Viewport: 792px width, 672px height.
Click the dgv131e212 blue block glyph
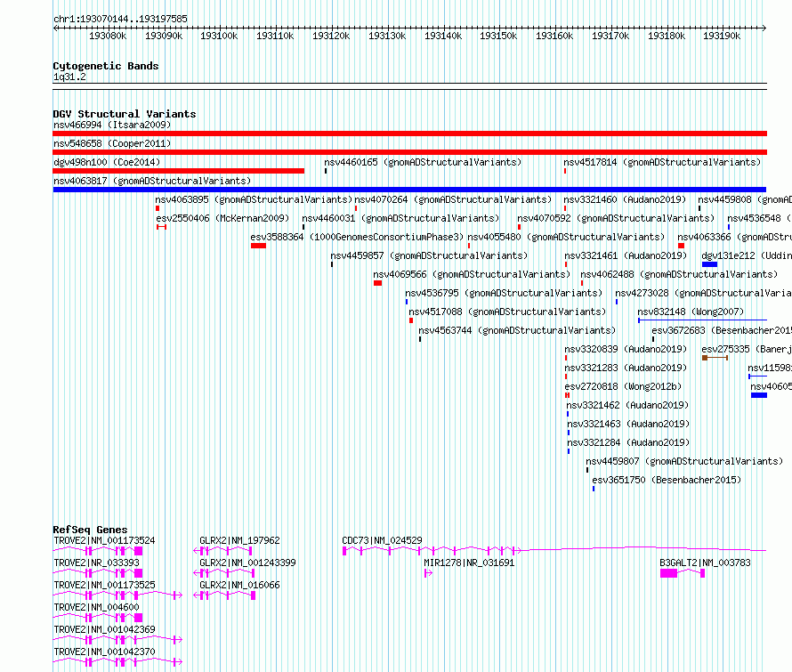[x=709, y=264]
